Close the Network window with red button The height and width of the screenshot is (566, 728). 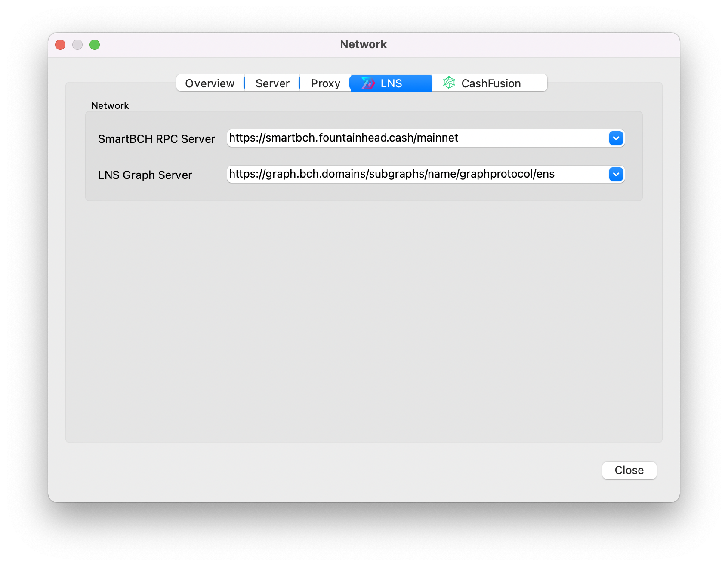point(60,45)
